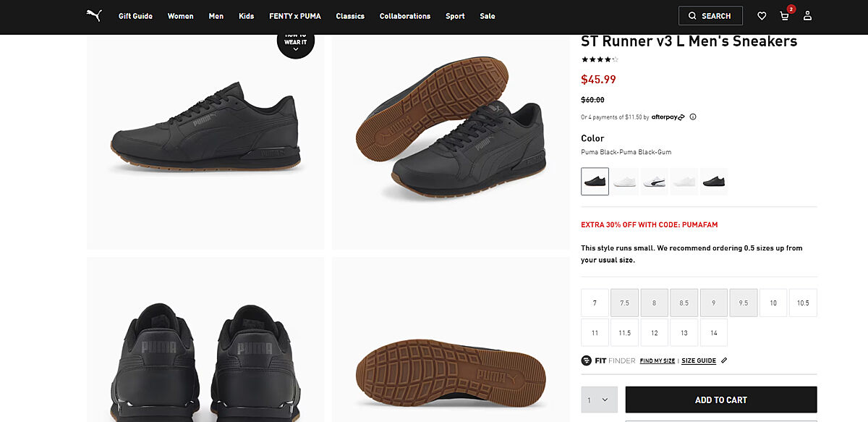Click the PUMA logo home icon
This screenshot has height=422, width=868.
[93, 15]
